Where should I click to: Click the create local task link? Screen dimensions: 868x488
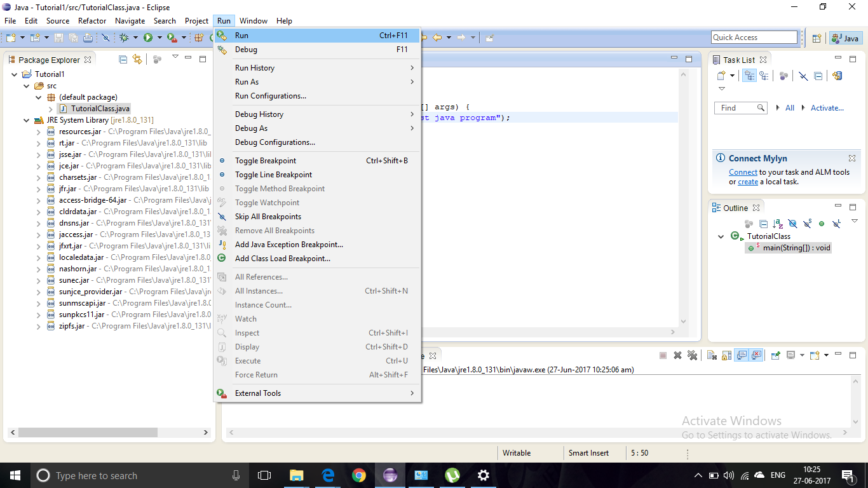[x=748, y=182]
